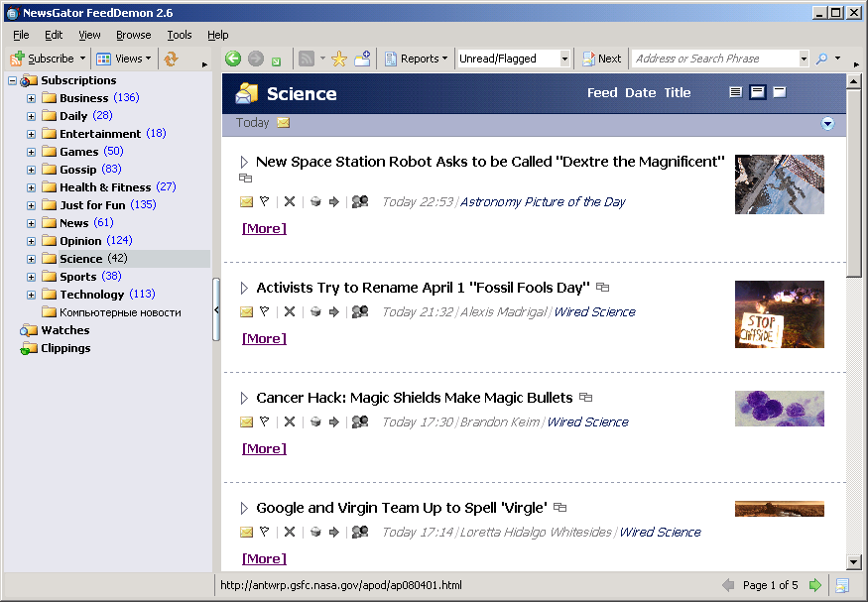The width and height of the screenshot is (868, 602).
Task: Click the RSS feed discovery icon
Action: [x=307, y=59]
